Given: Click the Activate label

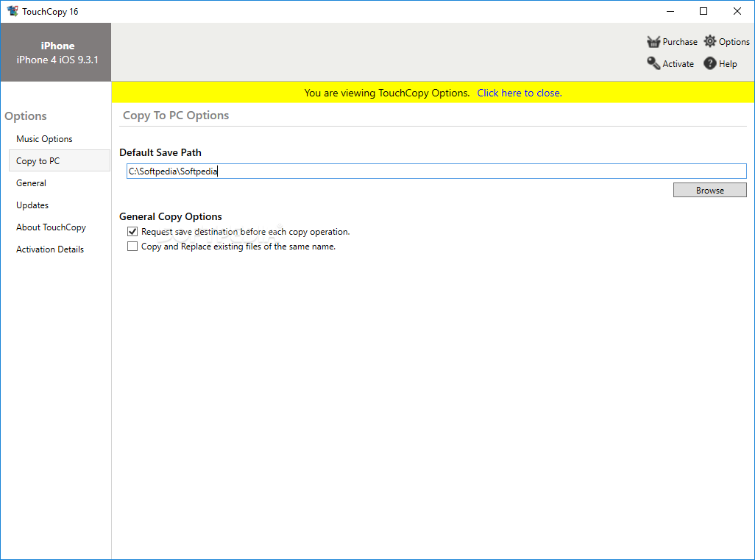Looking at the screenshot, I should 678,63.
